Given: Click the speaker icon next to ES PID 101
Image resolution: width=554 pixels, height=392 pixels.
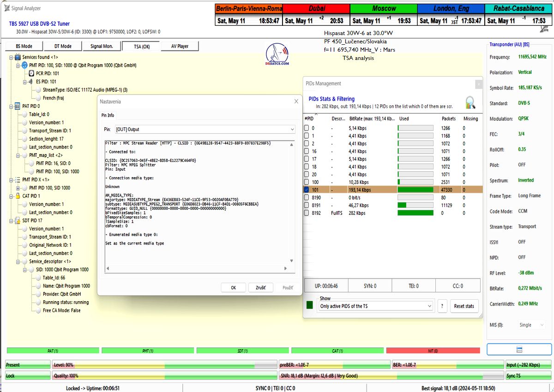Looking at the screenshot, I should pyautogui.click(x=31, y=82).
